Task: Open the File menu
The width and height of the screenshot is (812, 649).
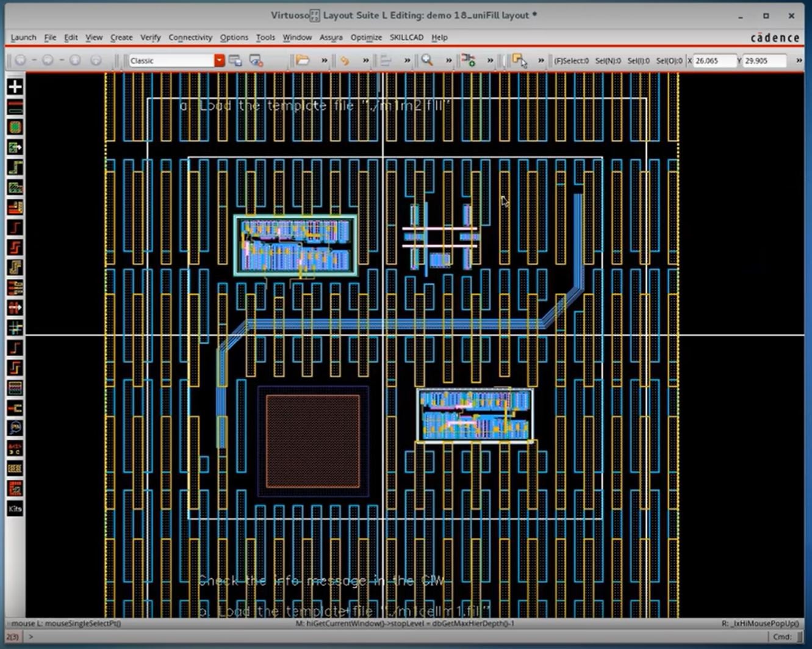Action: click(x=50, y=37)
